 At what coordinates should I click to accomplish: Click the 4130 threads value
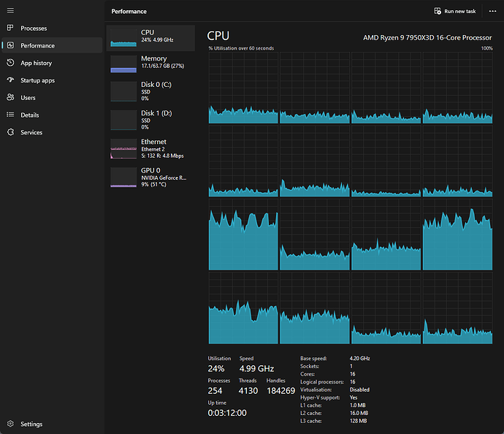tap(248, 391)
